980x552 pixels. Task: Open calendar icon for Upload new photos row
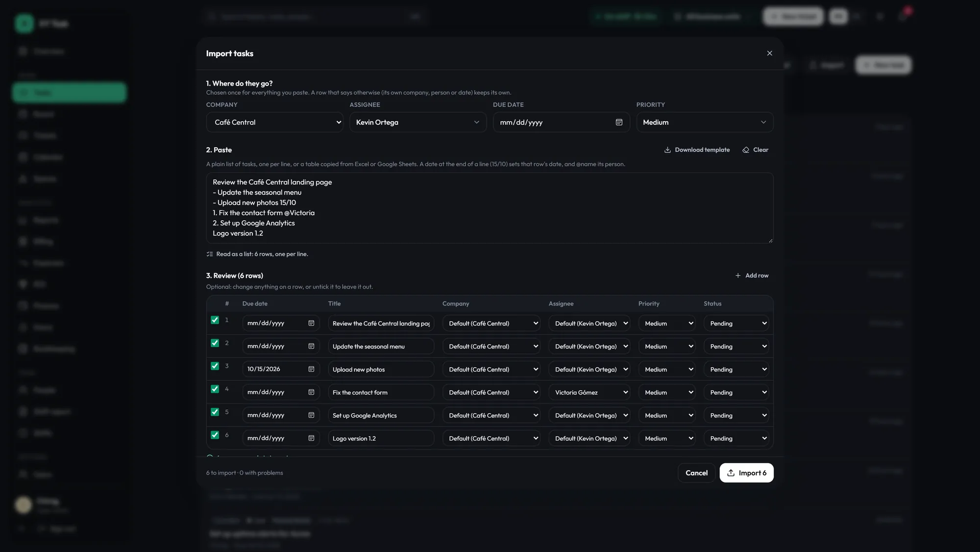click(311, 369)
